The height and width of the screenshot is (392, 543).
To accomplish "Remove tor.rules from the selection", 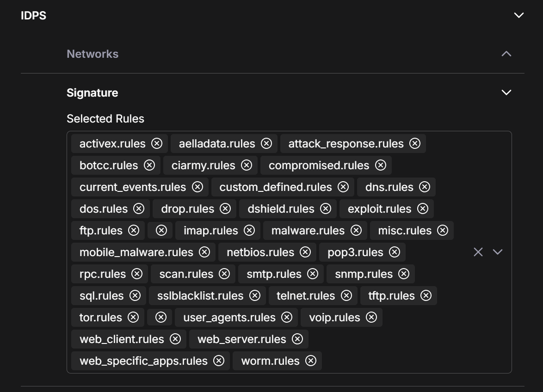I will click(x=133, y=318).
